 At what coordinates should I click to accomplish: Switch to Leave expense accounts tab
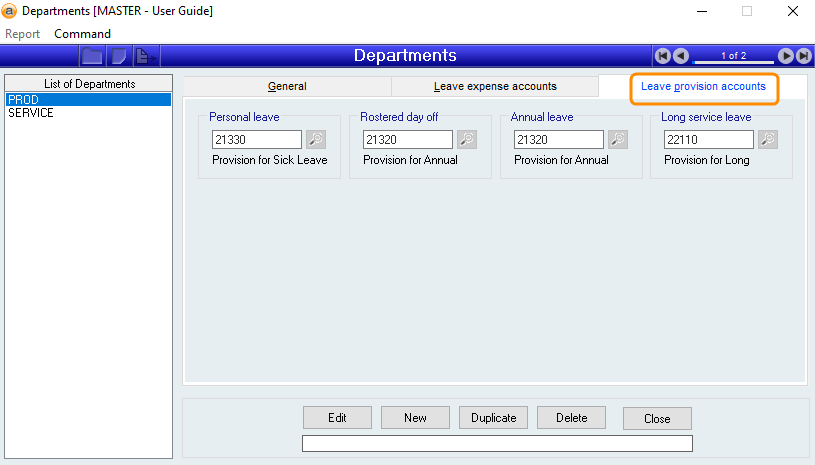[495, 87]
